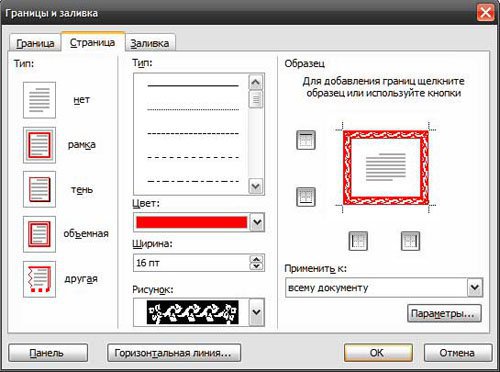Viewport: 500px width, 372px height.
Task: Select the 'объемная' 3-D border icon
Action: (39, 234)
